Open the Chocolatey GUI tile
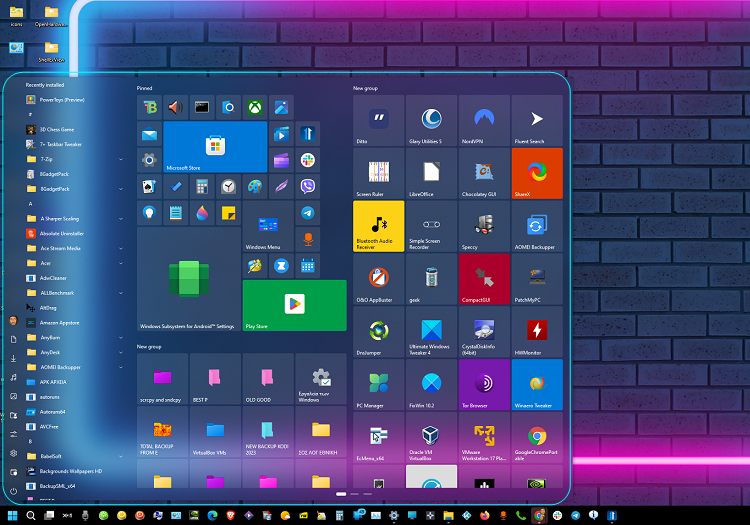Viewport: 750px width, 525px height. click(485, 173)
